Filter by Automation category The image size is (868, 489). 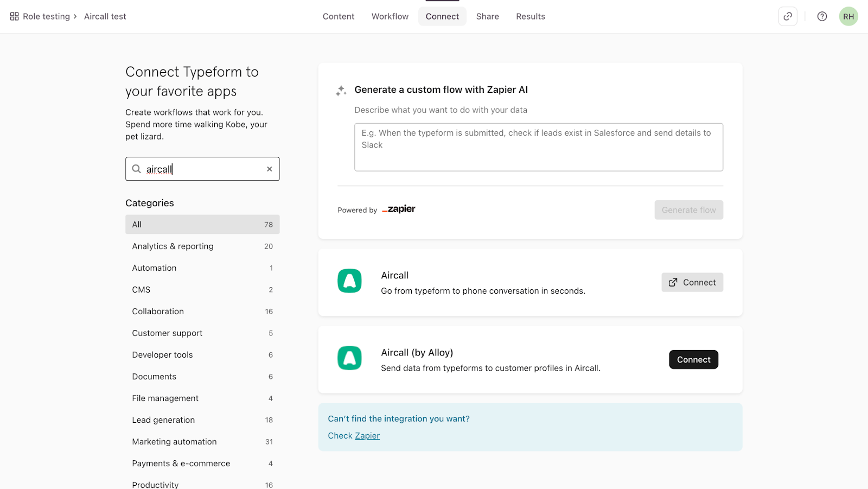tap(202, 268)
